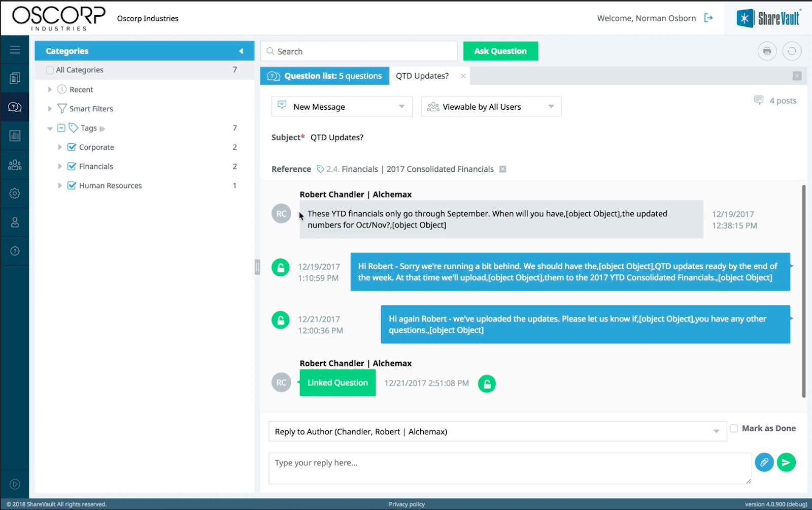The width and height of the screenshot is (812, 510).
Task: Click the Oscorp Industries logo
Action: 58,19
